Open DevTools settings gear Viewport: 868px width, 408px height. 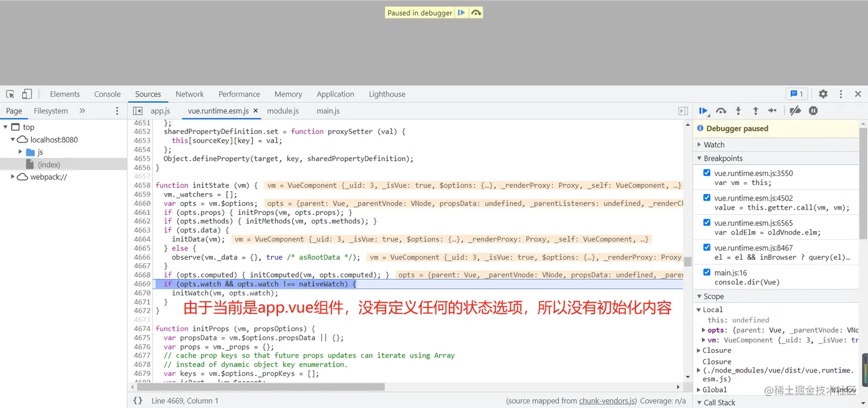point(823,94)
